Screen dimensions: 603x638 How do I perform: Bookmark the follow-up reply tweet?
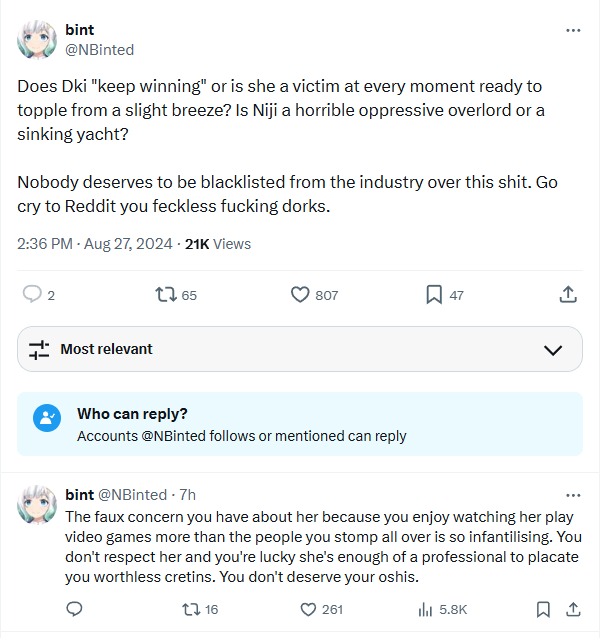543,609
